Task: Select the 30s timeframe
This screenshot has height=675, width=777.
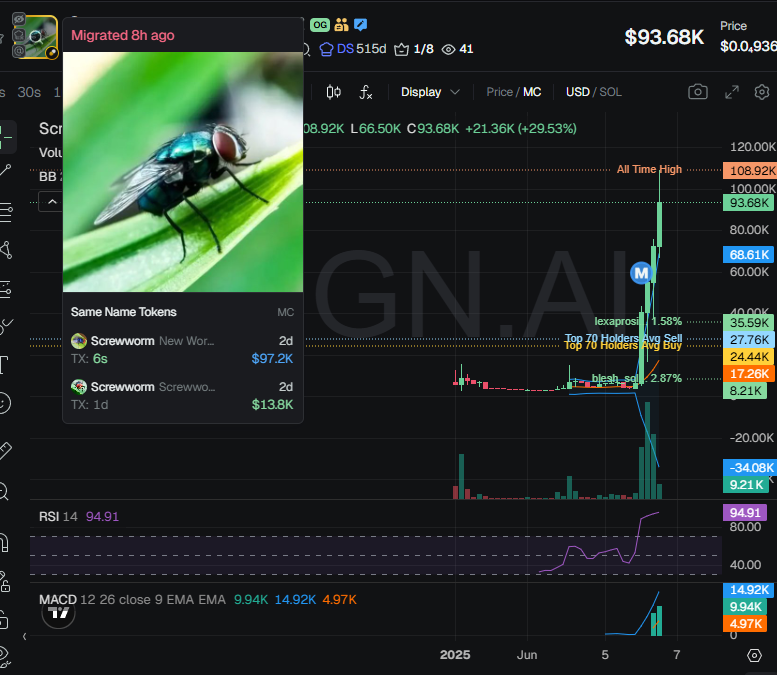Action: [29, 92]
